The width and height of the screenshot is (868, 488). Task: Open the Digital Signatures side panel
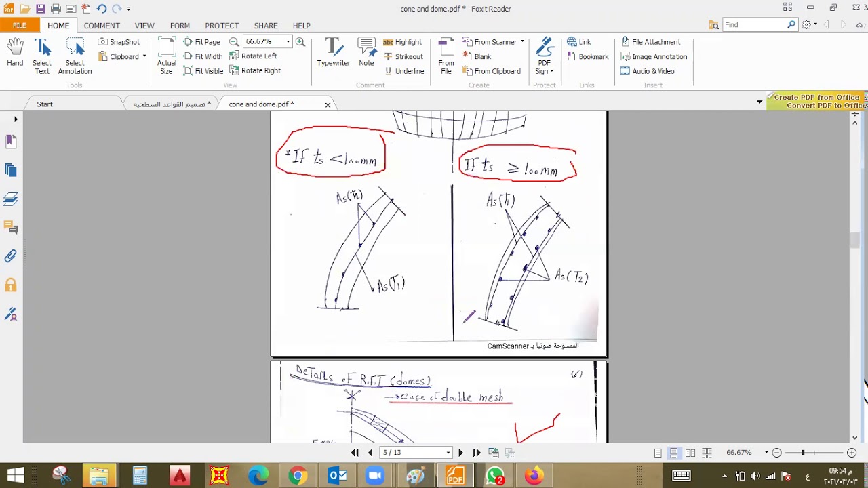pos(11,314)
